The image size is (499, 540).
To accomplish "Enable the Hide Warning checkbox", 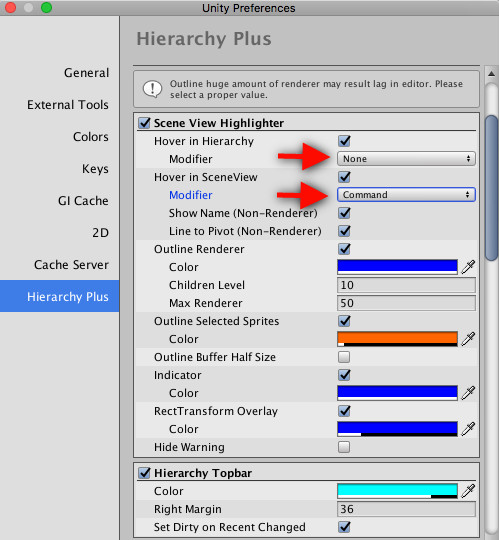I will (x=344, y=447).
